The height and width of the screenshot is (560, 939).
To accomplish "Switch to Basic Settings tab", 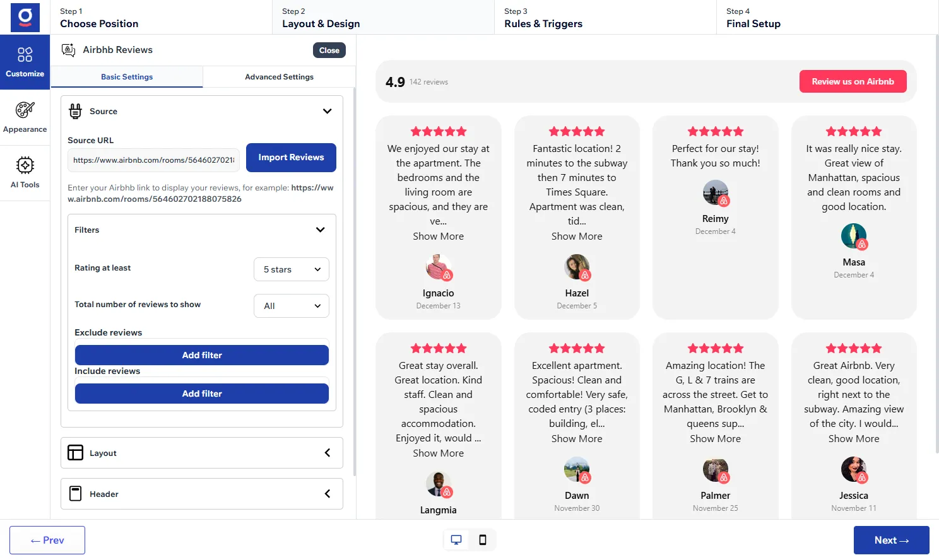I will point(127,77).
